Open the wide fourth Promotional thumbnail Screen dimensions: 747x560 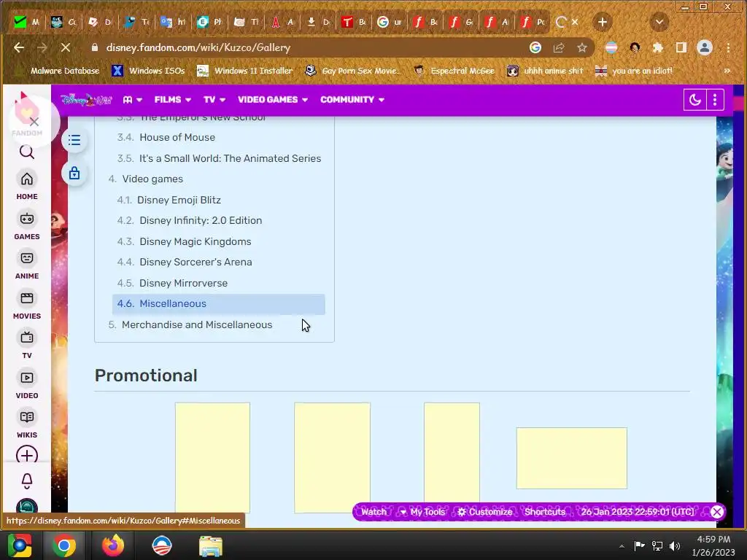point(572,458)
